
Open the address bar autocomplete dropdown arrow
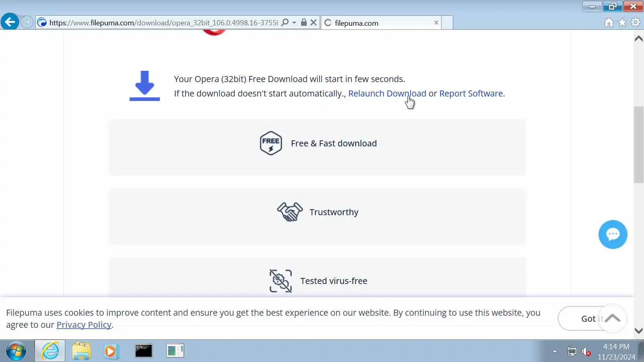tap(294, 23)
